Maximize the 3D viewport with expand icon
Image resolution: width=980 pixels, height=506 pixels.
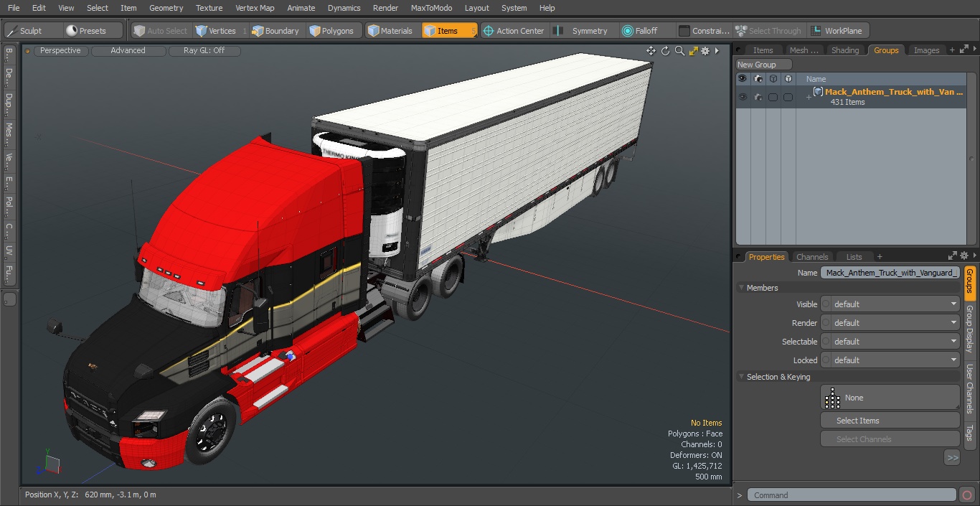pyautogui.click(x=693, y=51)
